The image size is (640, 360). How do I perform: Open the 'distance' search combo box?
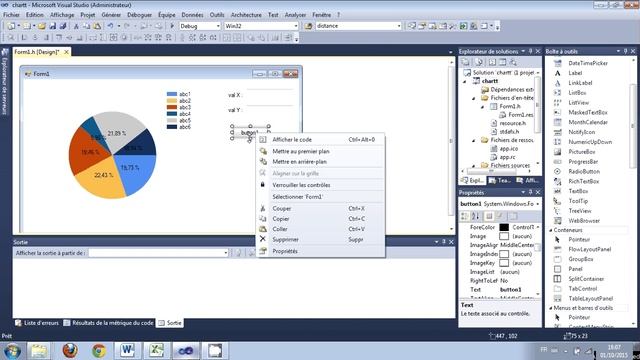coord(399,26)
